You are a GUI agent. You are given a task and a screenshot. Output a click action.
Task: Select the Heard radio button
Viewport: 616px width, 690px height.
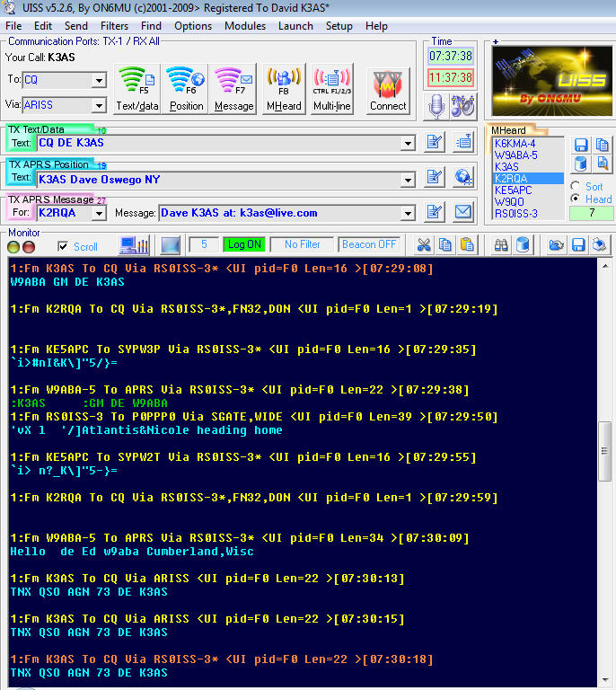point(575,199)
